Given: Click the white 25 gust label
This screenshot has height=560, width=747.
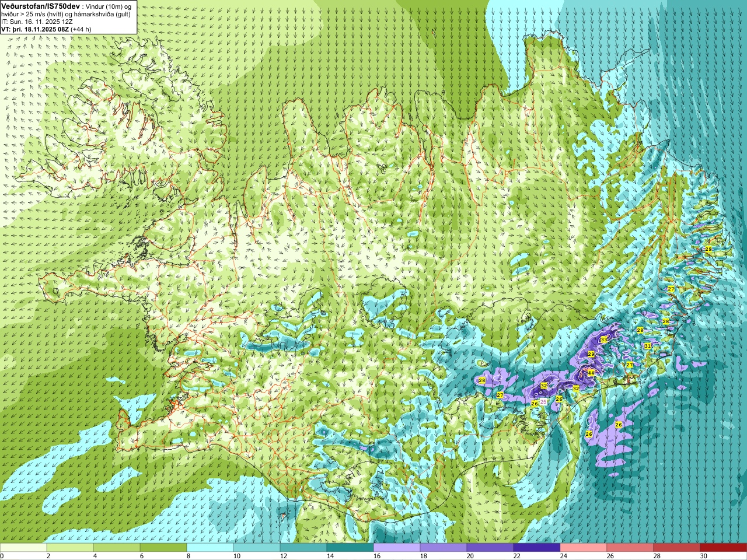Looking at the screenshot, I should (x=543, y=402).
